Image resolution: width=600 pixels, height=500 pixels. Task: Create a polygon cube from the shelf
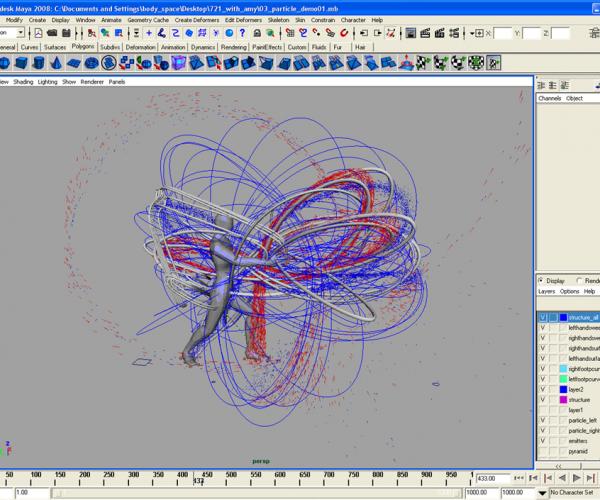(21, 63)
